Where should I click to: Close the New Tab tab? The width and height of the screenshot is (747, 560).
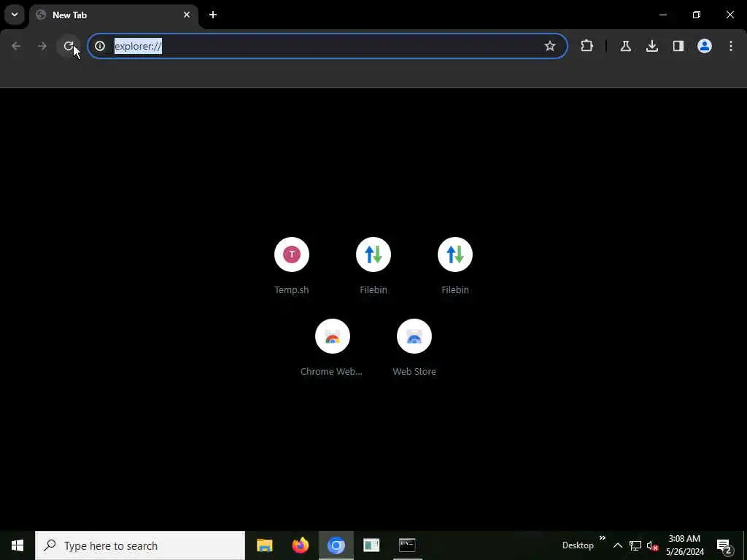pos(187,15)
